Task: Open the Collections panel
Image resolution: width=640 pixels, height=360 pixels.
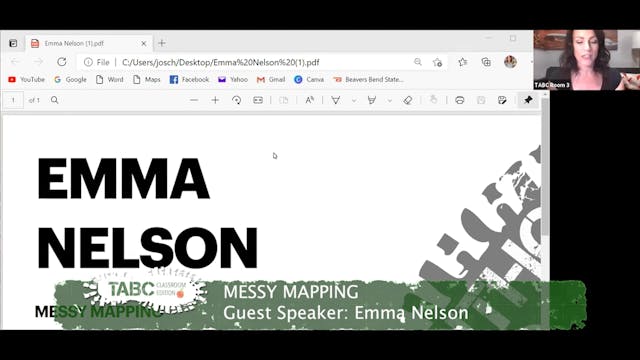Action: 486,62
